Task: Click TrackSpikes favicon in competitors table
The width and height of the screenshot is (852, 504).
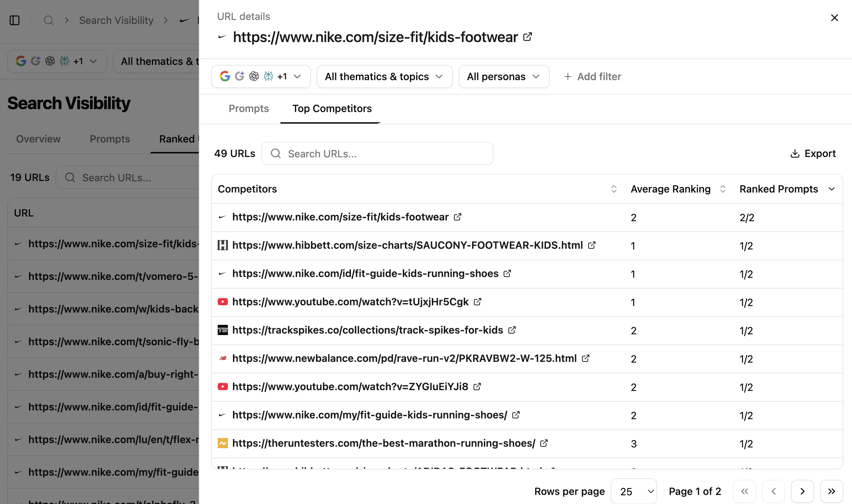Action: coord(222,330)
